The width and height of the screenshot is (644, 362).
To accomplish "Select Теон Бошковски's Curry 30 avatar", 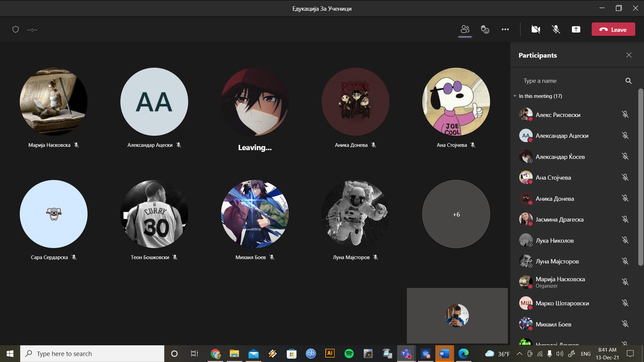I will [154, 214].
